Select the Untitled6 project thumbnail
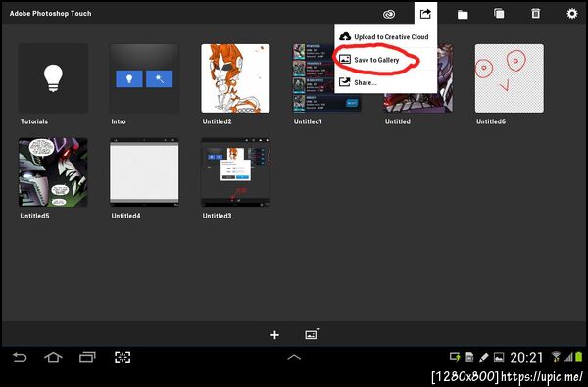 pos(510,78)
